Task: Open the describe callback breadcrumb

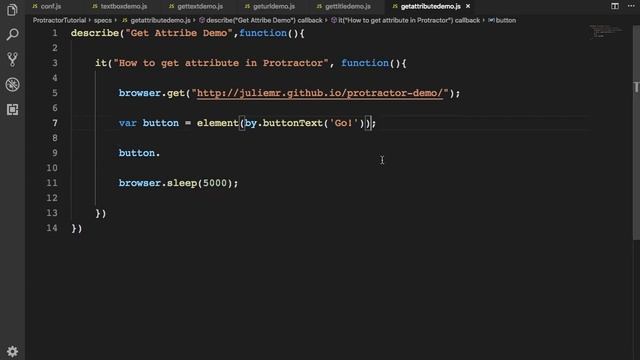Action: (x=261, y=20)
